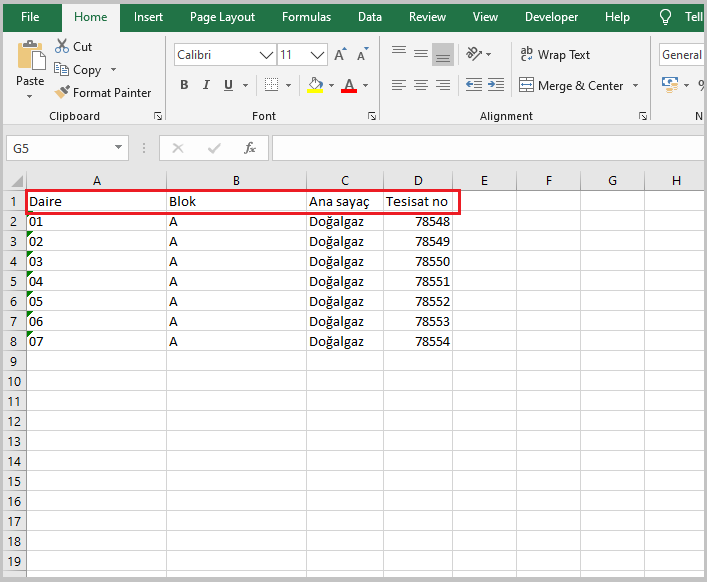Center text horizontally
707x582 pixels.
click(x=421, y=85)
